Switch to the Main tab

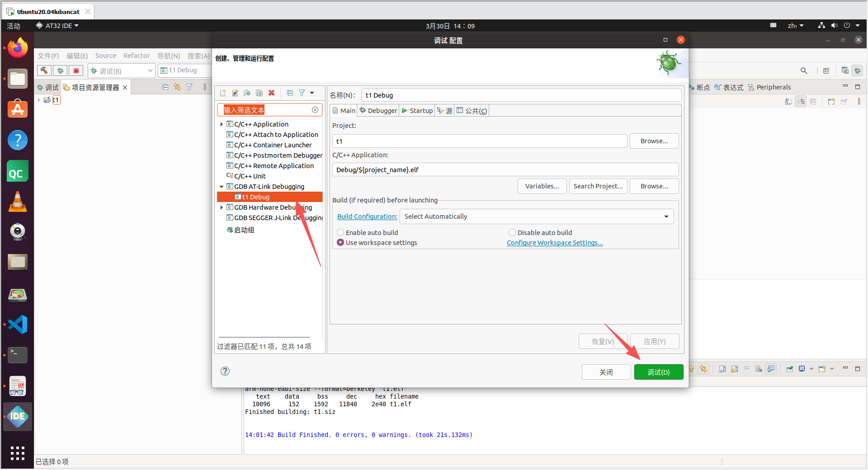344,111
